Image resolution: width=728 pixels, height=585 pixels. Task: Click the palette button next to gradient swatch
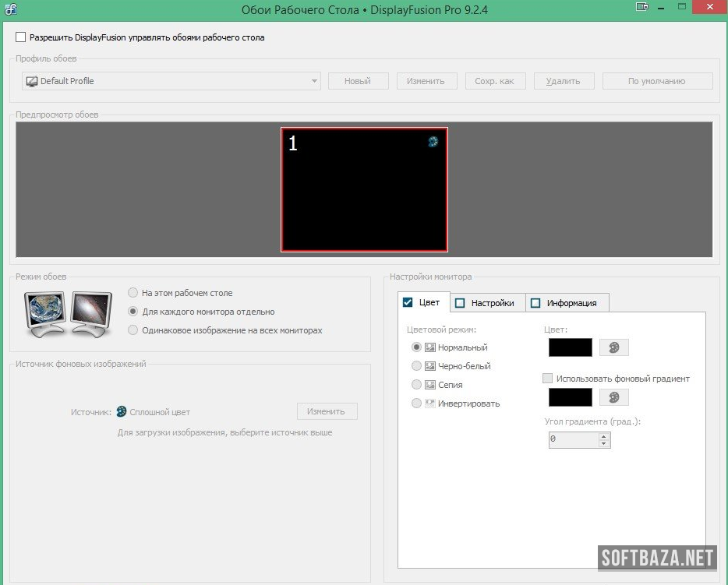coord(613,397)
